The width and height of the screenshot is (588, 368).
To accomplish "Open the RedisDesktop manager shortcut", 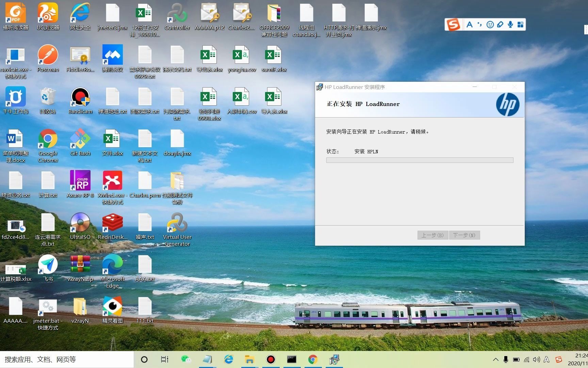I will pos(112,226).
